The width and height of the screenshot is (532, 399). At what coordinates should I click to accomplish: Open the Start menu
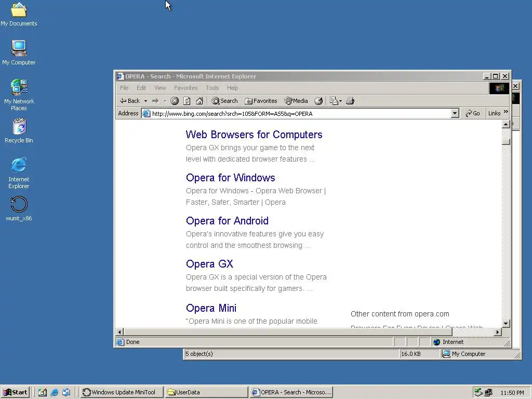point(15,392)
